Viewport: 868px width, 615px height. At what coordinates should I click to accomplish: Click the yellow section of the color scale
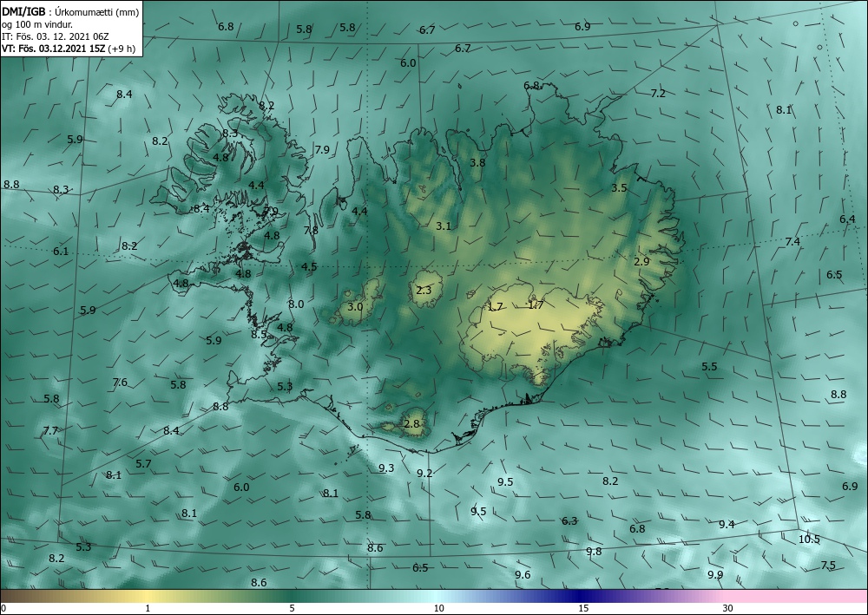pyautogui.click(x=147, y=596)
